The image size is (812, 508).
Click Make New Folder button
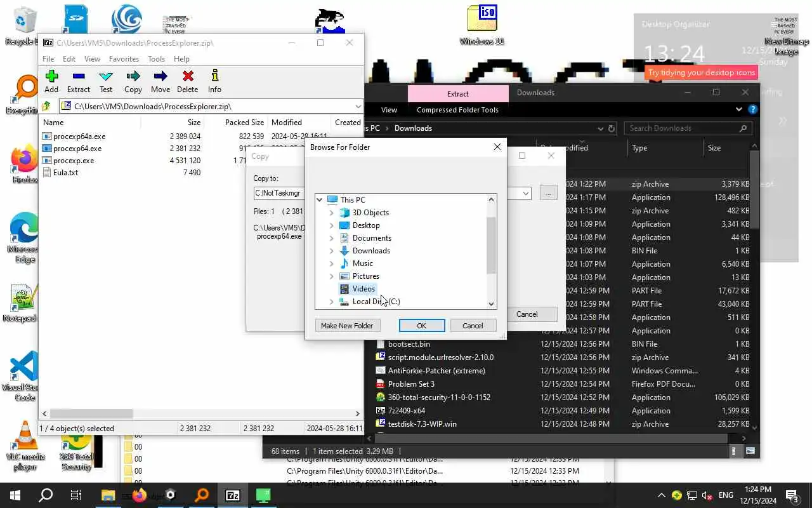[x=347, y=326]
